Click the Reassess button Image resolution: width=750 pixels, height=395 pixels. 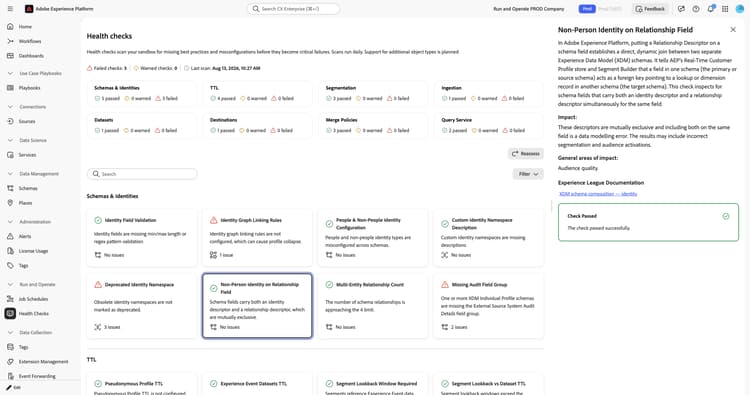coord(526,154)
